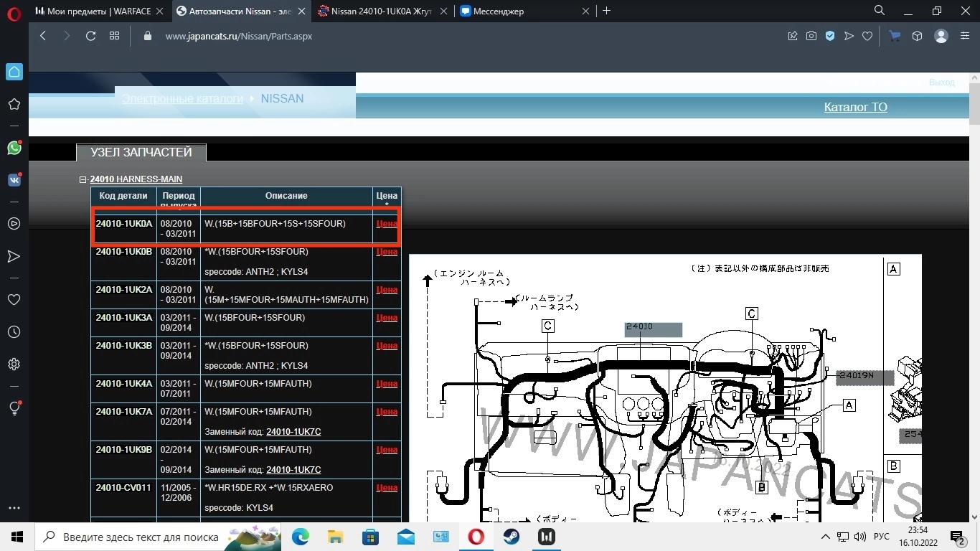Open the Каталог ТО link
This screenshot has width=980, height=551.
click(x=855, y=107)
